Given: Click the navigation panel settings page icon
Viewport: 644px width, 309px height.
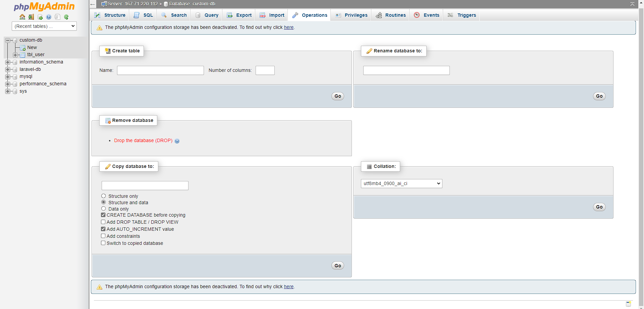Looking at the screenshot, I should 57,17.
